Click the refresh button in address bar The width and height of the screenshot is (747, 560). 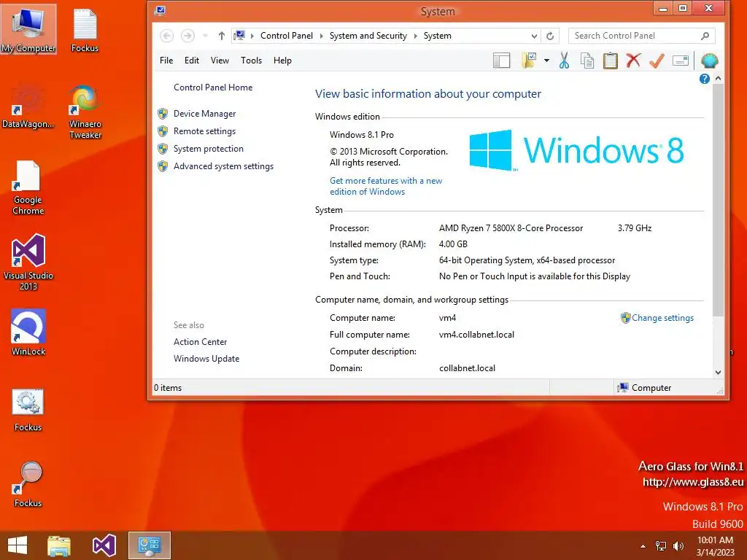[x=550, y=36]
